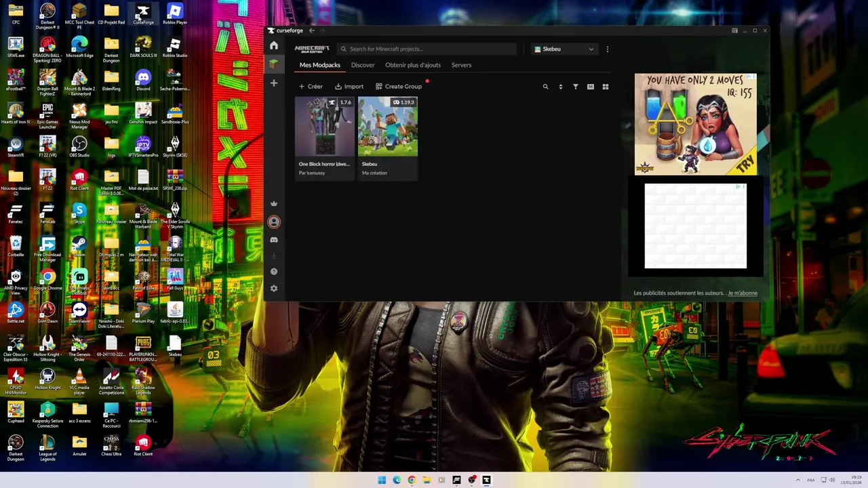The height and width of the screenshot is (488, 868).
Task: Select the League of Legends desktop icon
Action: (x=47, y=449)
